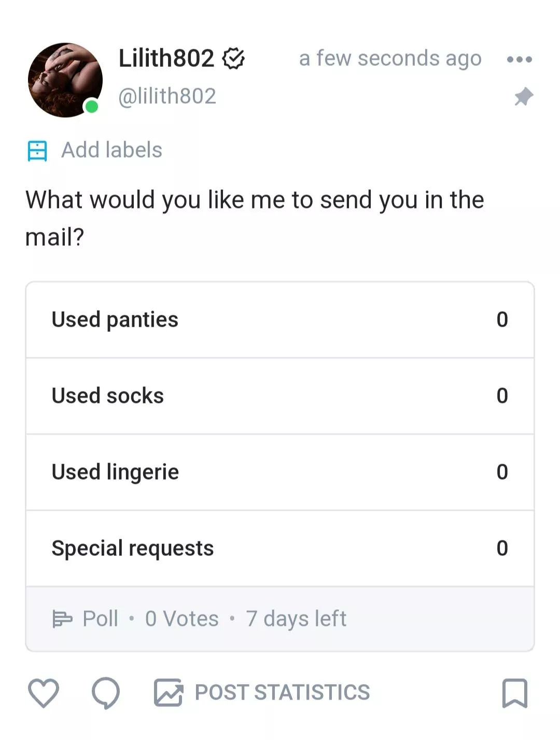Click the verified badge next to Lilith802
The height and width of the screenshot is (740, 560).
pos(233,59)
